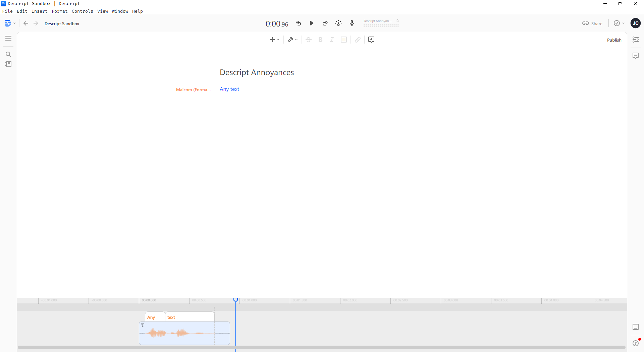
Task: Click the Descript Sandbox project title
Action: tap(62, 23)
